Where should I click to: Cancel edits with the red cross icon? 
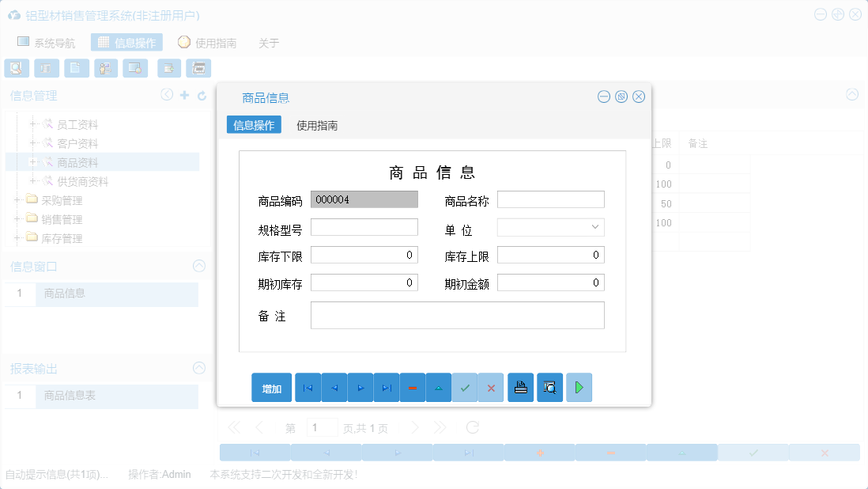pos(490,388)
